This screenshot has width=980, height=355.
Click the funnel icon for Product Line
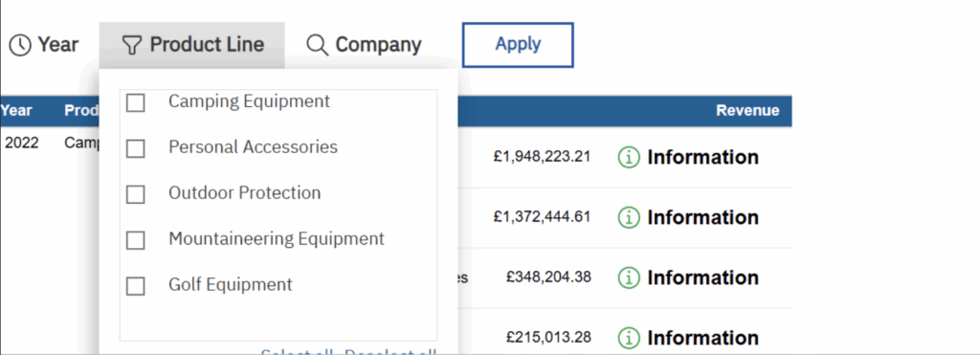[131, 45]
